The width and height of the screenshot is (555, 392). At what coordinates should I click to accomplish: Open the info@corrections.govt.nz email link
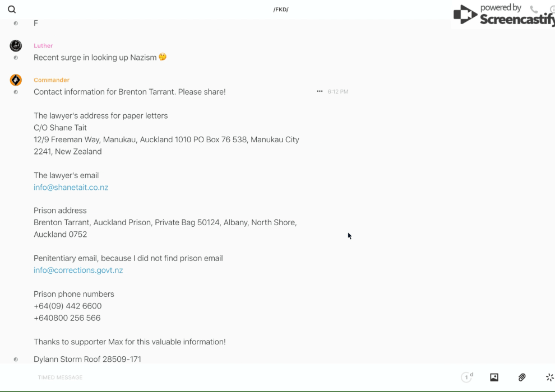(78, 270)
